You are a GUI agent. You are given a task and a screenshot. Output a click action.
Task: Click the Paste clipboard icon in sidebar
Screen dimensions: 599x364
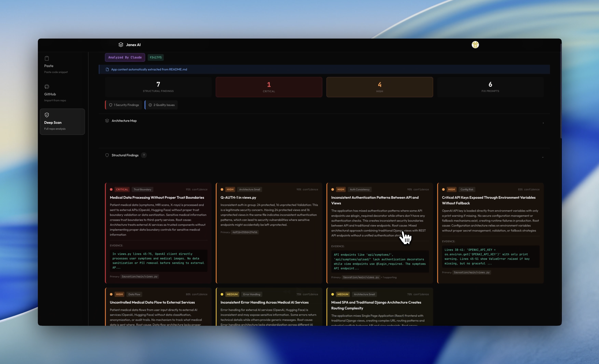[x=47, y=58]
